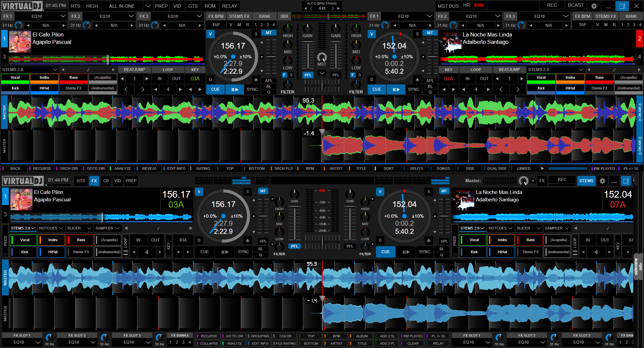This screenshot has height=348, width=644.
Task: Toggle the blue STEMS button in lower skin
Action: coord(586,181)
